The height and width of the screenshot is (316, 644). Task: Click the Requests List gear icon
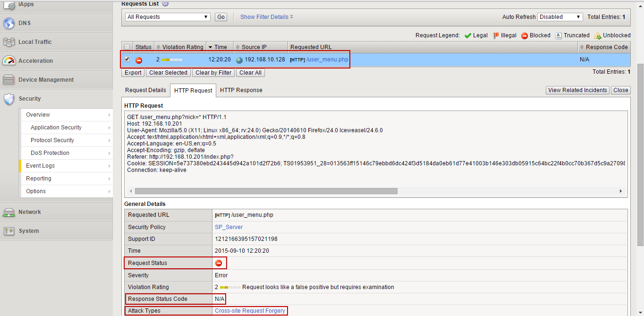click(x=165, y=4)
